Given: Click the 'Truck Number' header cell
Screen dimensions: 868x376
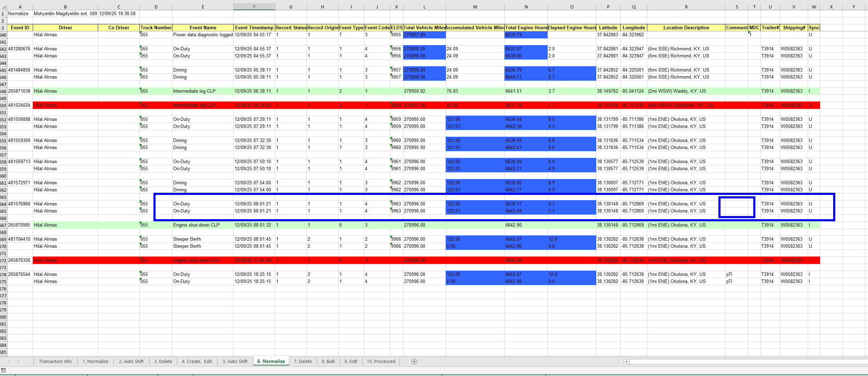Looking at the screenshot, I should (156, 28).
